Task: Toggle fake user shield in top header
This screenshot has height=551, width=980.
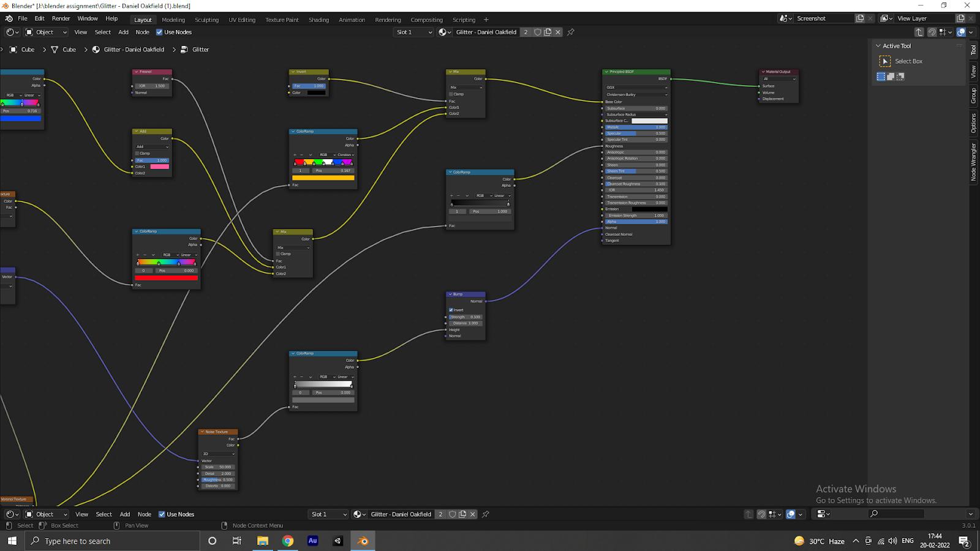Action: pos(537,32)
